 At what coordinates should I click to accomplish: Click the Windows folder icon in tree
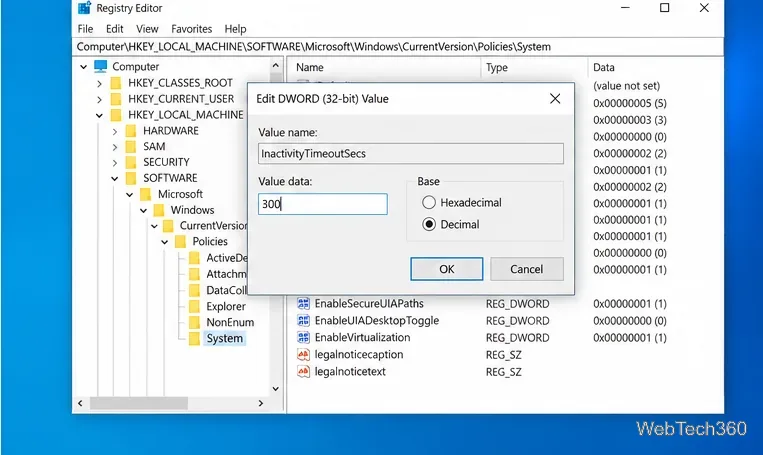[159, 210]
